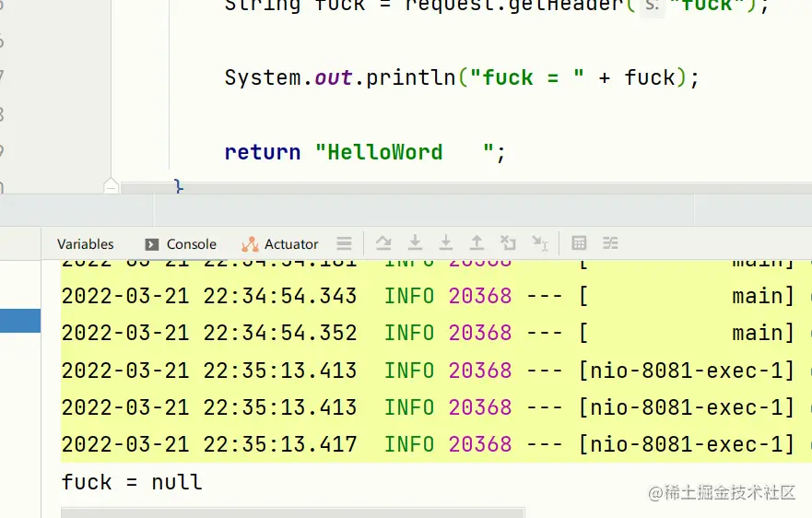Click the italic "out" field in println statement
Viewport: 812px width, 518px height.
click(334, 78)
